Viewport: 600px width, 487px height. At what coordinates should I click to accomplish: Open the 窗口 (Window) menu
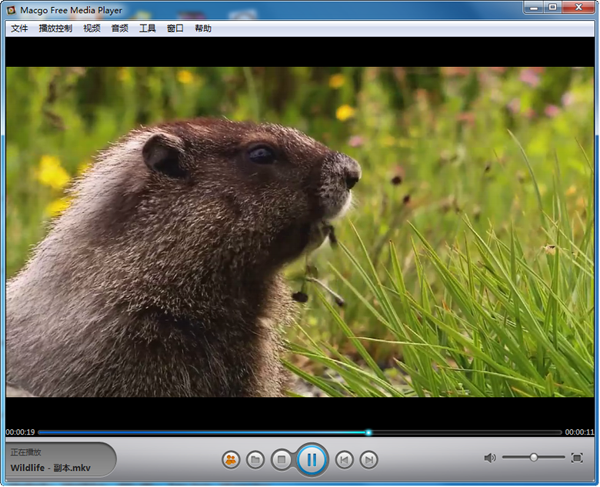pyautogui.click(x=175, y=29)
